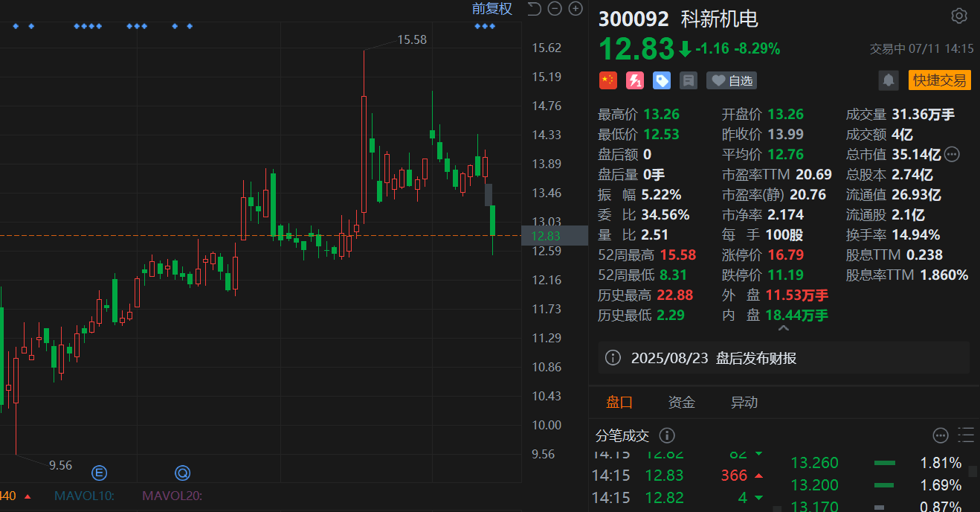Toggle 自选 to add stock to watchlist
This screenshot has width=980, height=512.
[731, 80]
